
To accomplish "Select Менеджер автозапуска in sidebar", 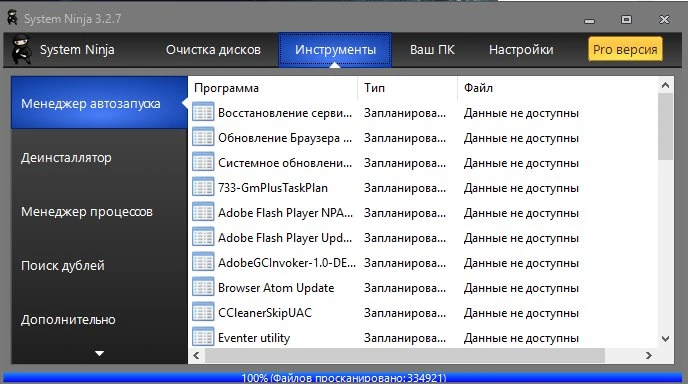I will click(100, 103).
